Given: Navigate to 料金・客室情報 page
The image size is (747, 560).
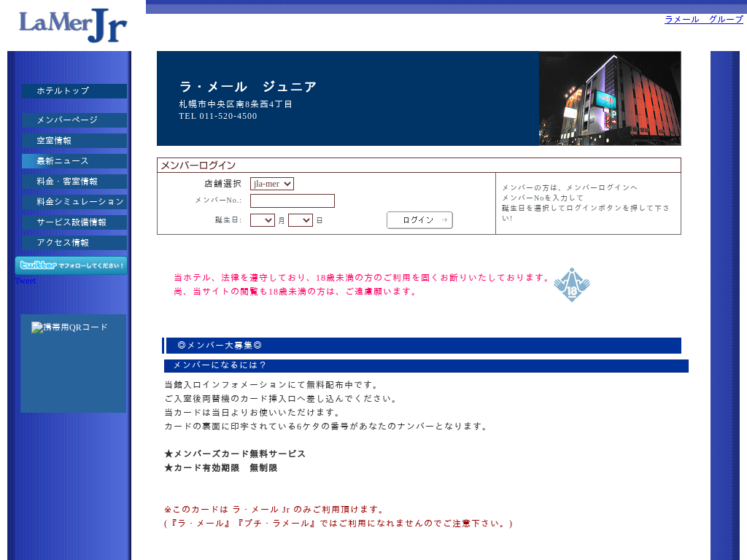Looking at the screenshot, I should click(x=74, y=182).
